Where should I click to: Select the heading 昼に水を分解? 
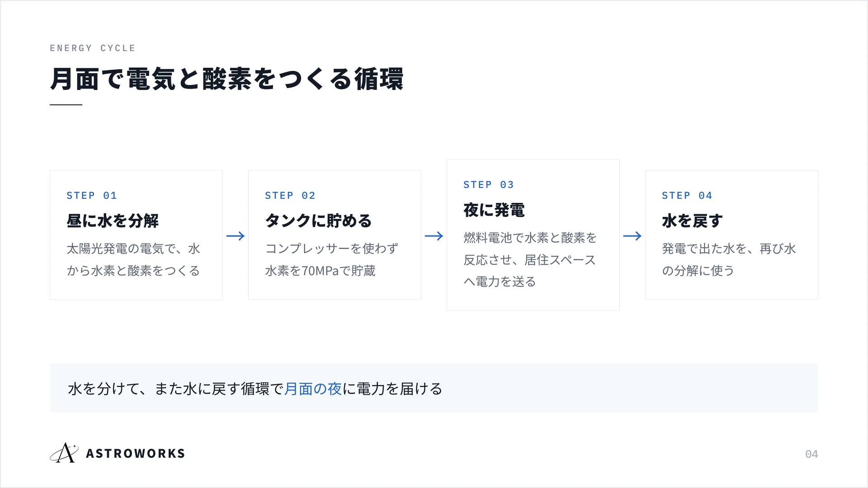click(113, 221)
